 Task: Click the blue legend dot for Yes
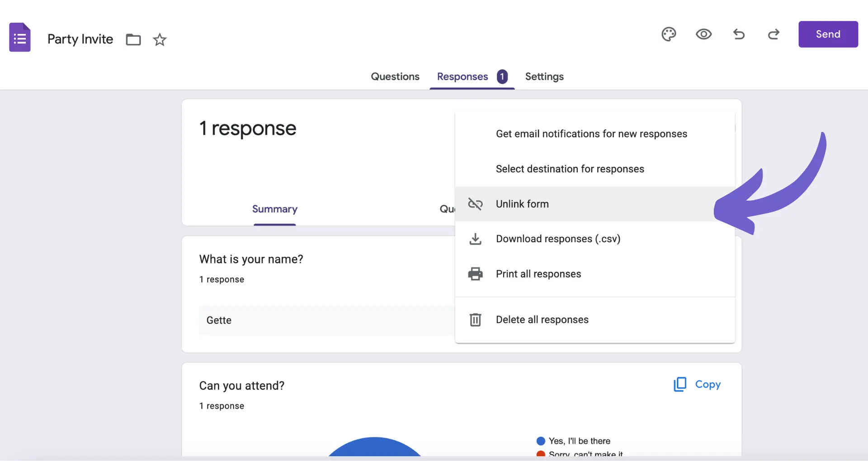[541, 441]
